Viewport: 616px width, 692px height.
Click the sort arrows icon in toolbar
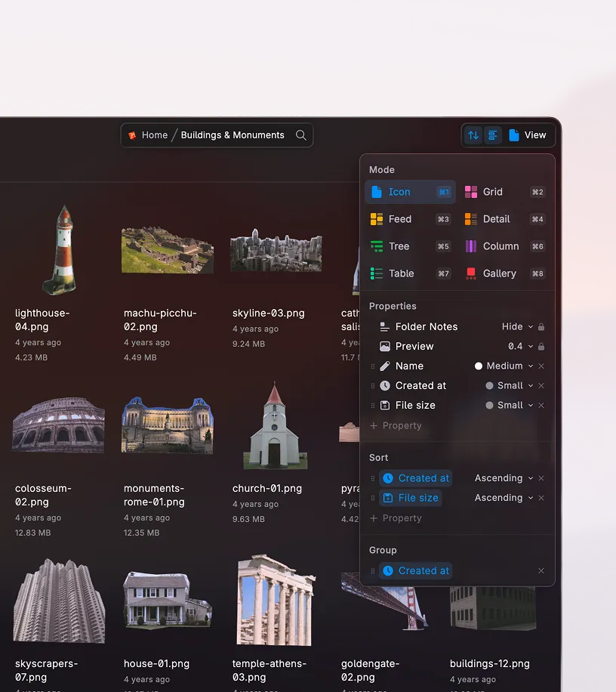[x=473, y=135]
